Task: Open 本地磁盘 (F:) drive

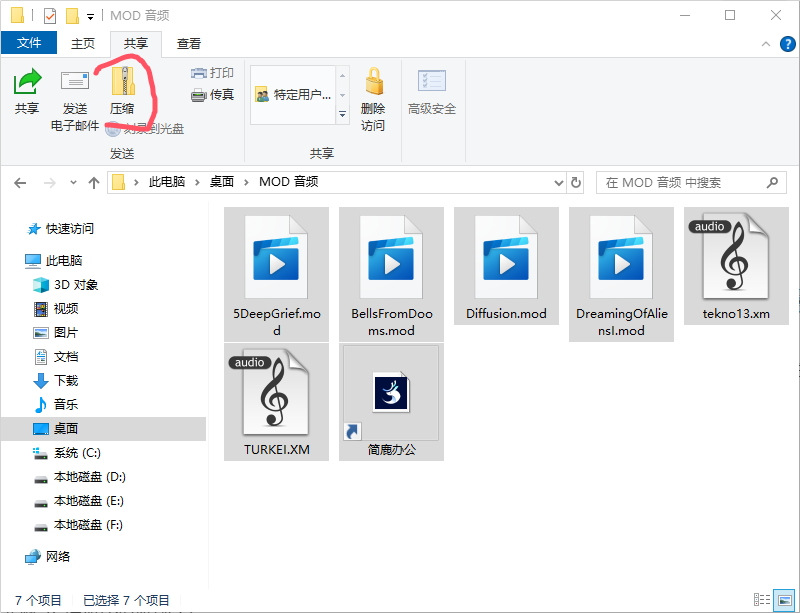Action: point(78,525)
